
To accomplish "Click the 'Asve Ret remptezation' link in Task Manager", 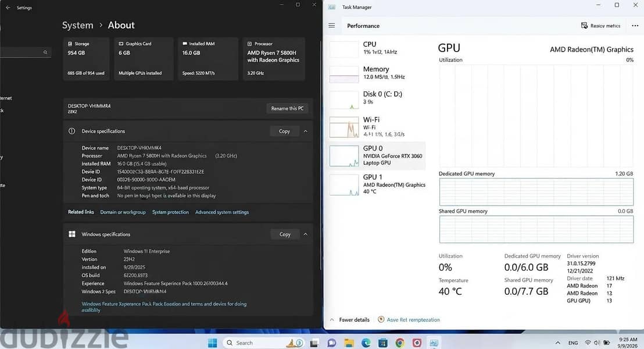I will point(413,319).
